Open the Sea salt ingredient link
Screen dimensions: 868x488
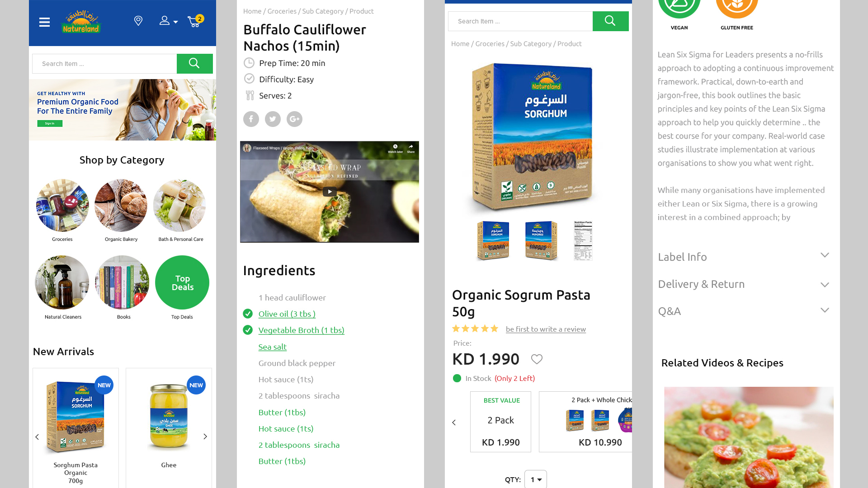[272, 347]
